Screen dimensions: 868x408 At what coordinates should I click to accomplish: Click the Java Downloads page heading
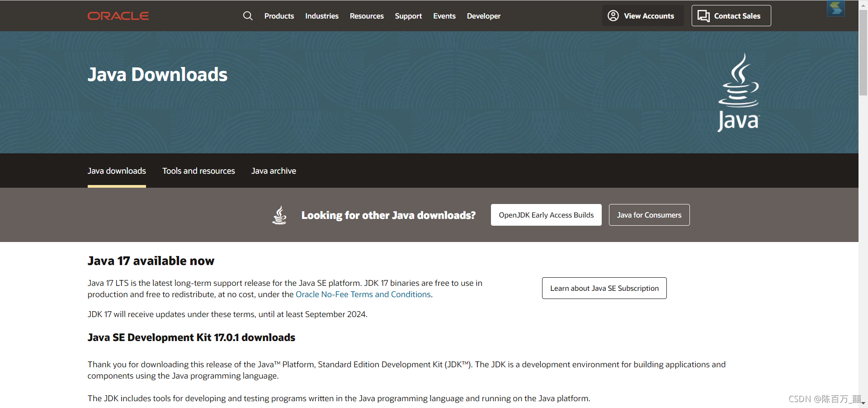[x=157, y=75]
